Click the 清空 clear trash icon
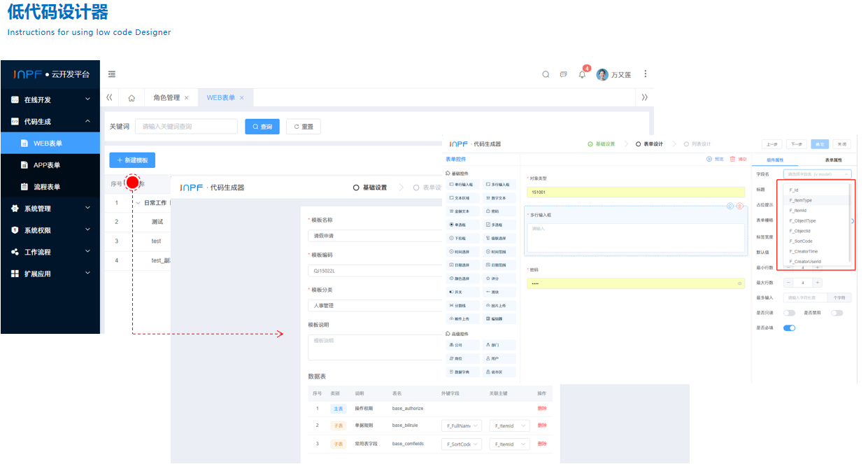 coord(732,160)
